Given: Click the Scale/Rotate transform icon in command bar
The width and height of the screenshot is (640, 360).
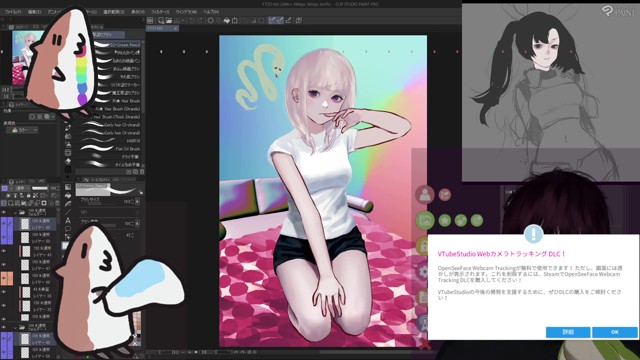Looking at the screenshot, I should coord(235,20).
